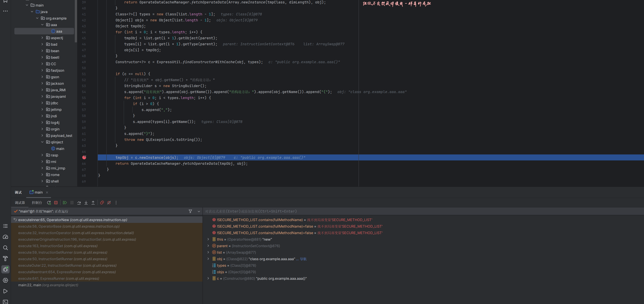Select the log4j package
The width and height of the screenshot is (644, 304).
point(53,122)
